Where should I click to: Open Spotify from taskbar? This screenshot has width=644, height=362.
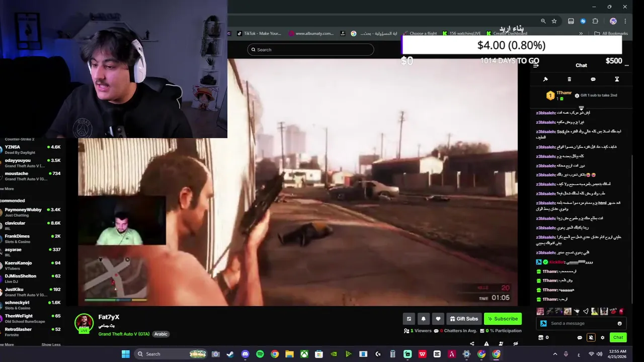[x=260, y=354]
